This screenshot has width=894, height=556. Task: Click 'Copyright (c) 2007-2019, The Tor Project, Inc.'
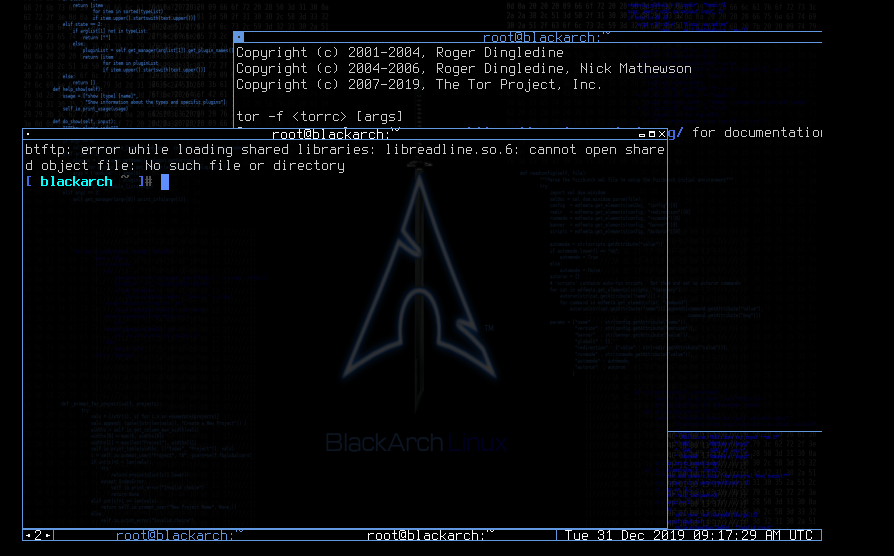[419, 85]
